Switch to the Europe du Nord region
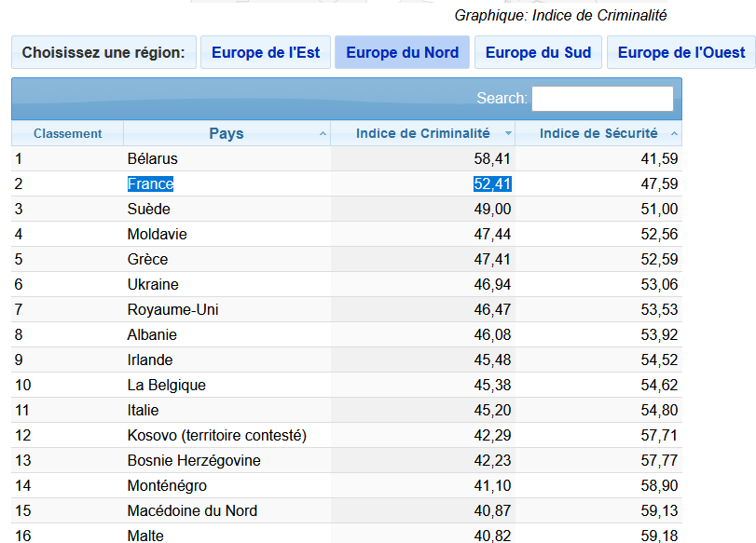 tap(402, 52)
